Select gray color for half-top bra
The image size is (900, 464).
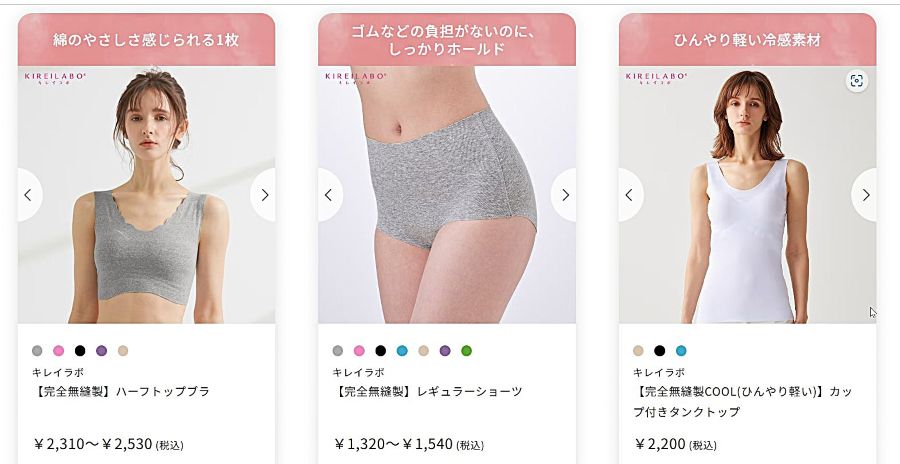point(37,351)
